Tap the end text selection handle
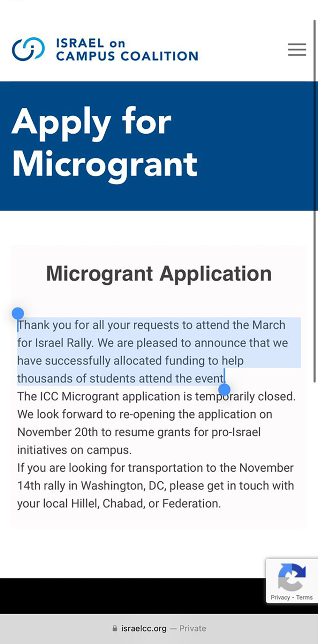This screenshot has height=644, width=318. pyautogui.click(x=224, y=389)
